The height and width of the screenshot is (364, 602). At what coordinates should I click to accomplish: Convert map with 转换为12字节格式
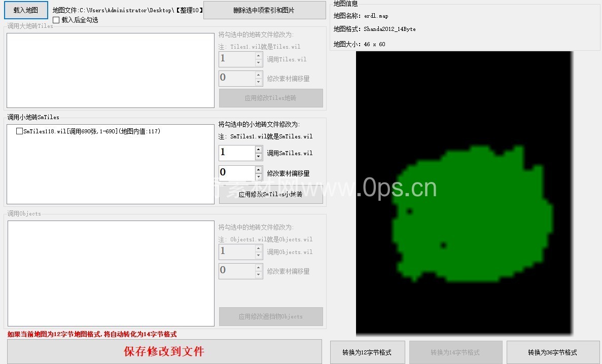tap(367, 352)
